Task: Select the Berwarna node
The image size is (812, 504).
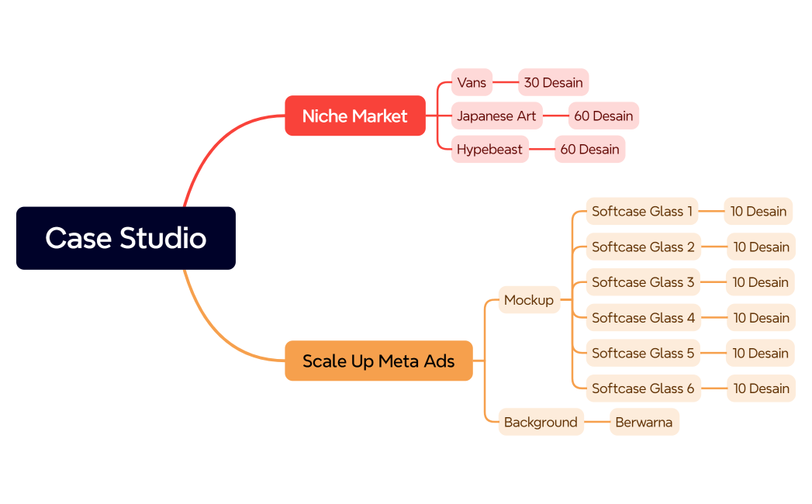Action: [x=644, y=422]
